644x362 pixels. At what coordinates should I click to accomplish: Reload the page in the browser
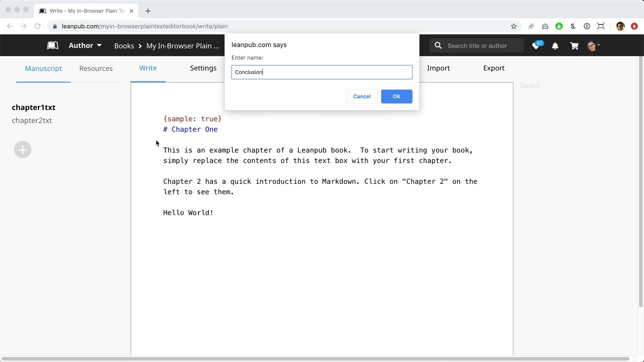click(x=38, y=26)
